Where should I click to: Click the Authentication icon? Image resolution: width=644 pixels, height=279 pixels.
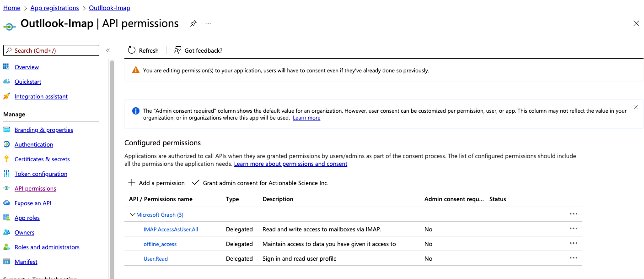6,144
